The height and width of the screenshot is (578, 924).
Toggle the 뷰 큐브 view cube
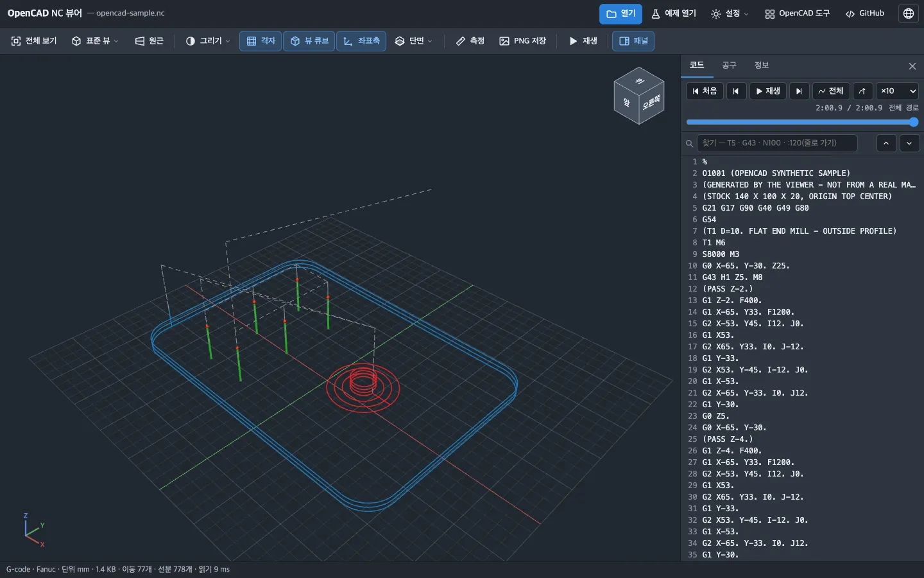309,41
